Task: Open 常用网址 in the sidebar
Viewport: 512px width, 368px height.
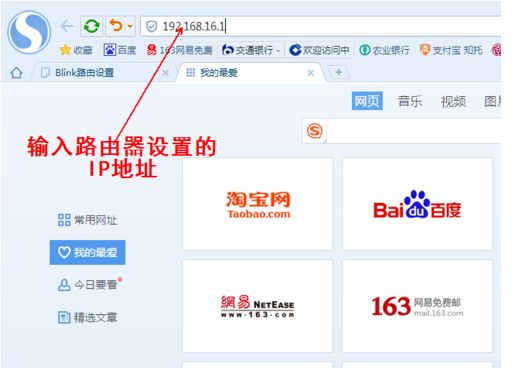Action: (87, 220)
